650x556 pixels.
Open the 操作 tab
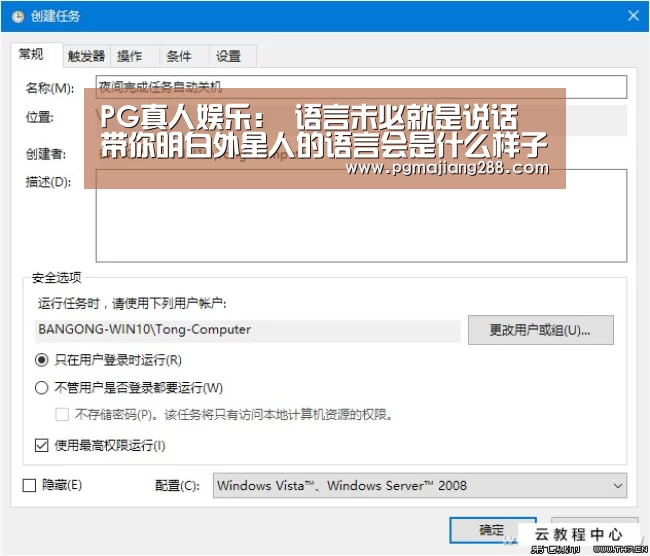[135, 56]
